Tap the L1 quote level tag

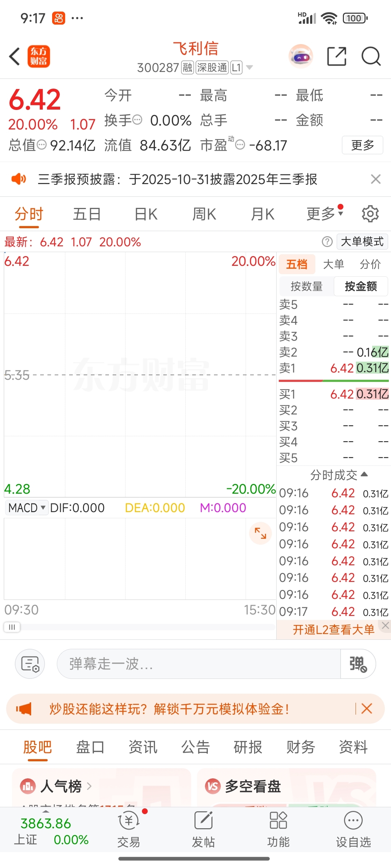pyautogui.click(x=236, y=68)
